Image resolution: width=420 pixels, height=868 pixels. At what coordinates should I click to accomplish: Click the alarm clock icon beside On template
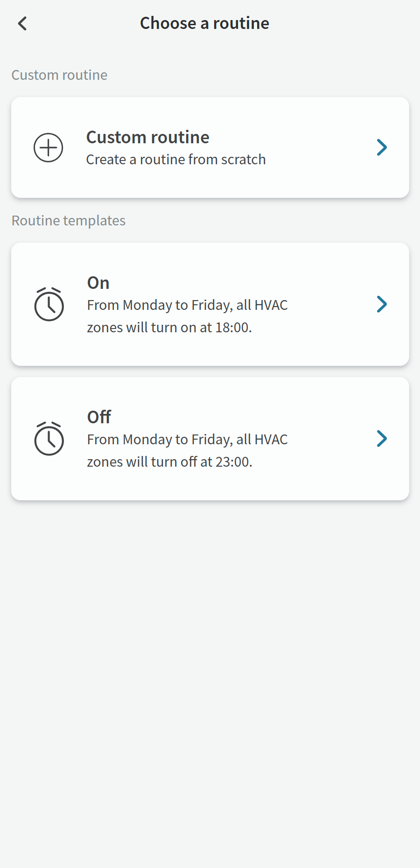click(49, 304)
